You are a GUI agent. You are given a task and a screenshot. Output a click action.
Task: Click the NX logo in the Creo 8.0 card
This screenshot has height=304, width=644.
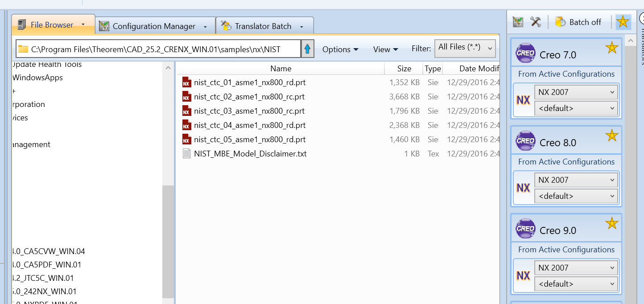click(x=524, y=188)
